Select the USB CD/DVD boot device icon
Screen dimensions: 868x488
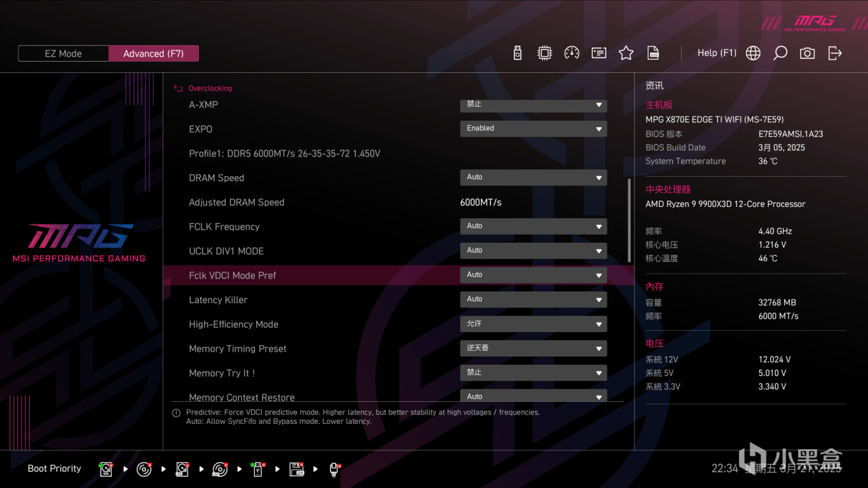[220, 469]
